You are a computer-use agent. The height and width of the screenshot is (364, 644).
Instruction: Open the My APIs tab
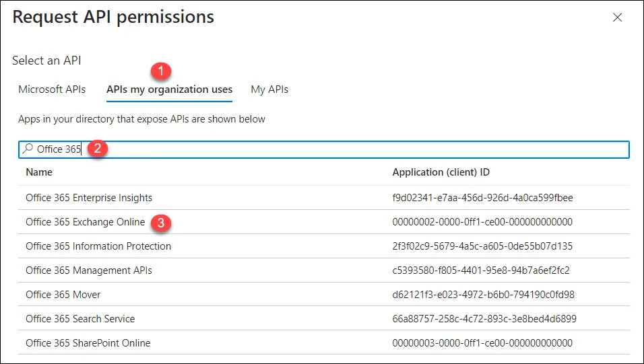269,89
